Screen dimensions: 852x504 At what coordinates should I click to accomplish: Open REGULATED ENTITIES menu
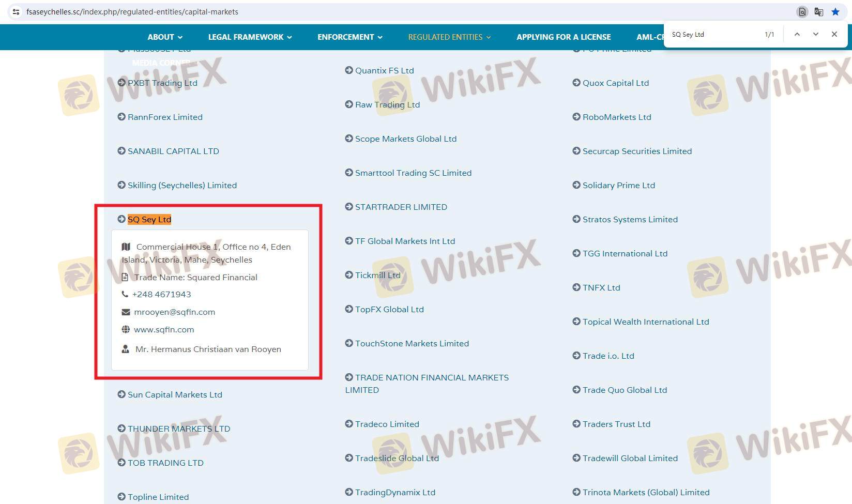pyautogui.click(x=449, y=37)
